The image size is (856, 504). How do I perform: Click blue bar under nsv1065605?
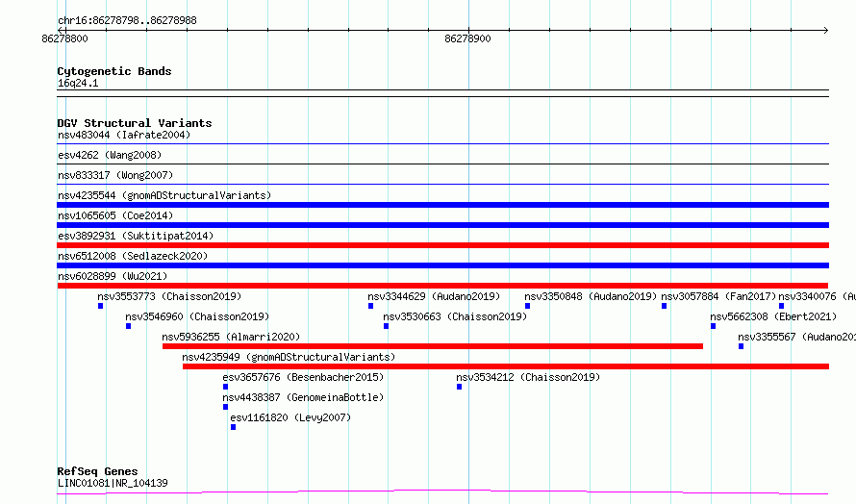442,225
